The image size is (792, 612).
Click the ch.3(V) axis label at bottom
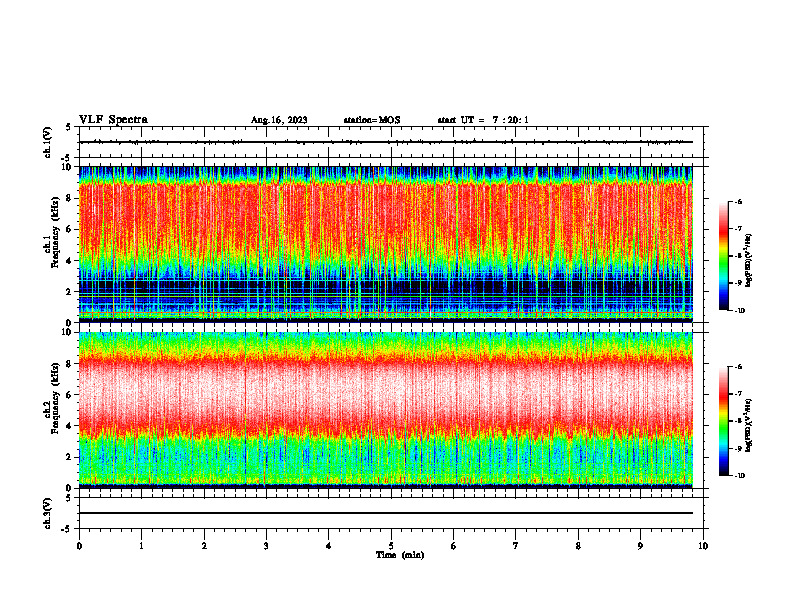[48, 513]
